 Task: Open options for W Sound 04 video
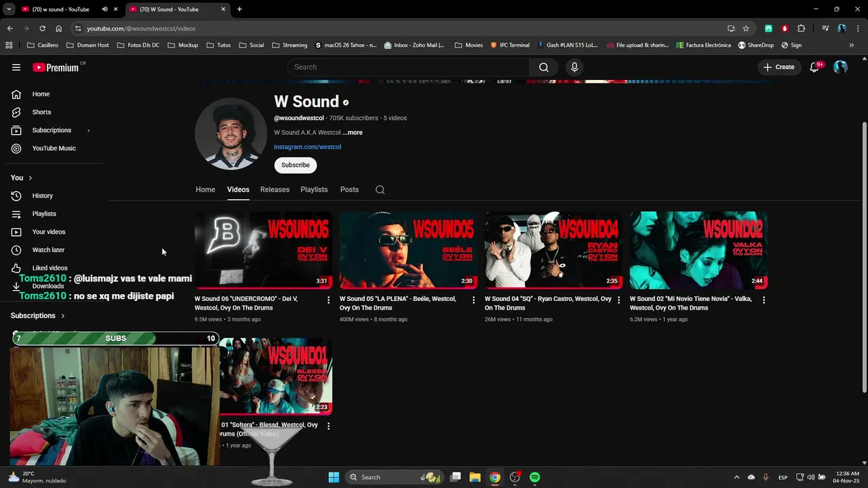(x=618, y=300)
